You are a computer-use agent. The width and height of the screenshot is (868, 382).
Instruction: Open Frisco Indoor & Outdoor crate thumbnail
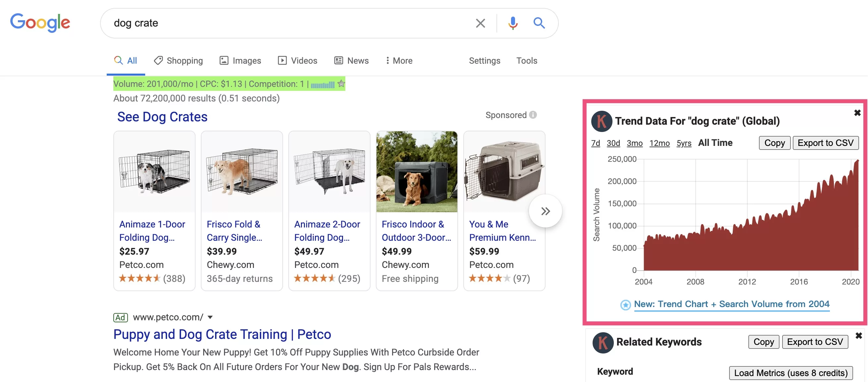417,172
